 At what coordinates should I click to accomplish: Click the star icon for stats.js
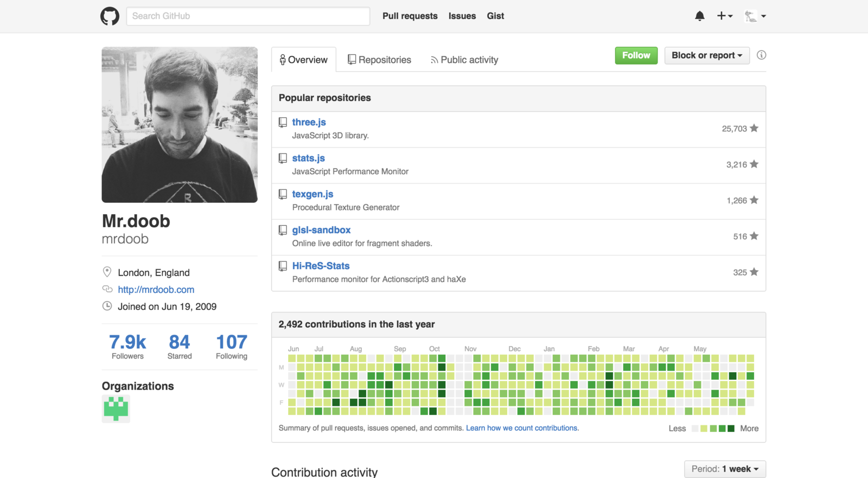click(754, 164)
